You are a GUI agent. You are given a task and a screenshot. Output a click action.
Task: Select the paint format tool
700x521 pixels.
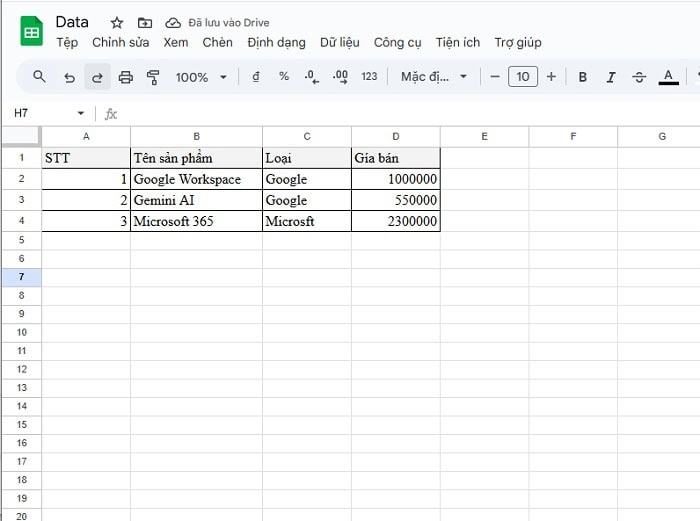(x=153, y=77)
